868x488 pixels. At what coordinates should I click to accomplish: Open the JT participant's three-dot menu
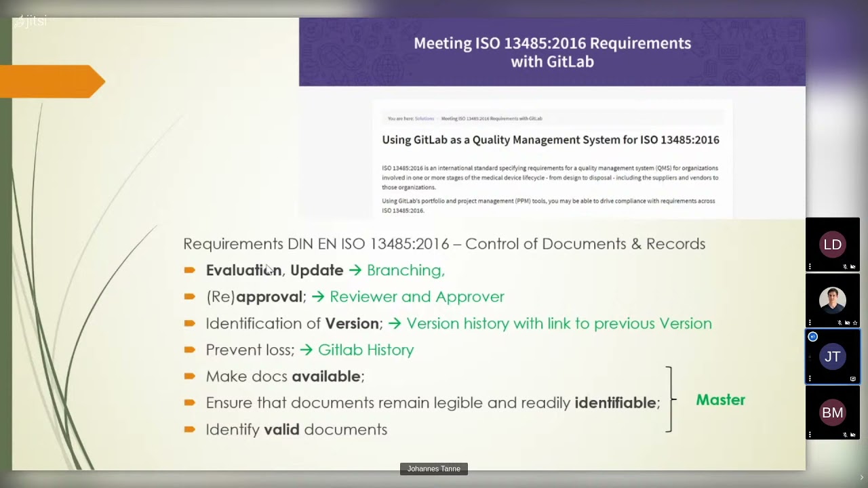pos(810,379)
